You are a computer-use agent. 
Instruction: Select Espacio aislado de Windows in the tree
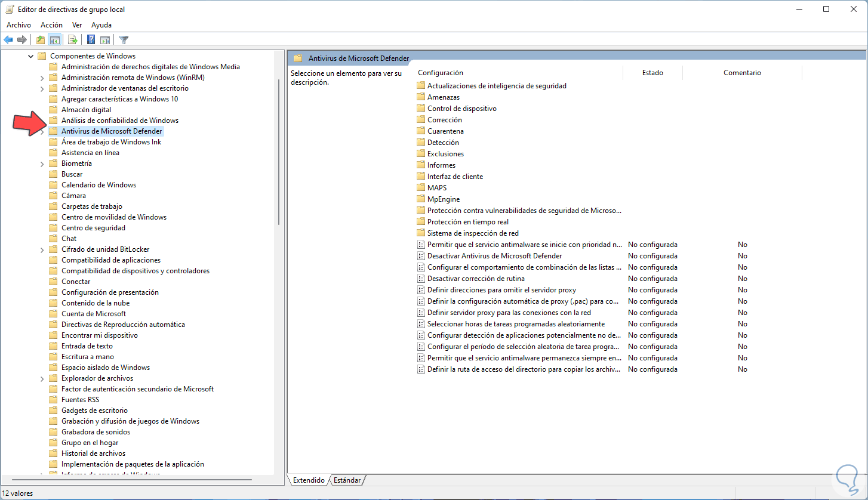coord(106,368)
